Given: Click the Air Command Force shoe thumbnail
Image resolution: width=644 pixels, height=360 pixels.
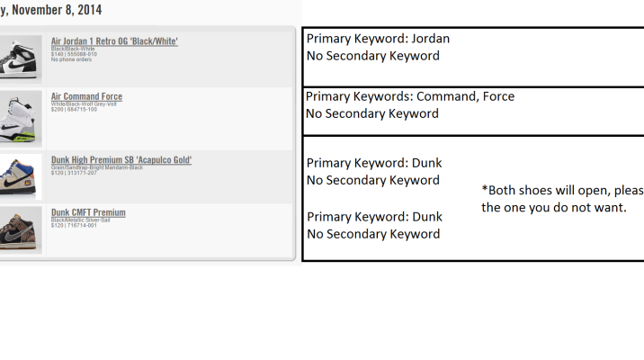Looking at the screenshot, I should tap(21, 117).
